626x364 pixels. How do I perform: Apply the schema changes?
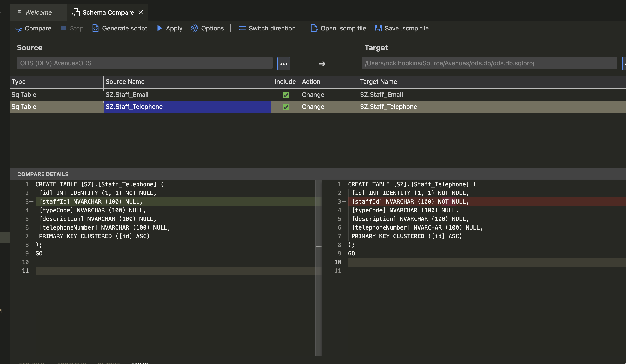169,28
